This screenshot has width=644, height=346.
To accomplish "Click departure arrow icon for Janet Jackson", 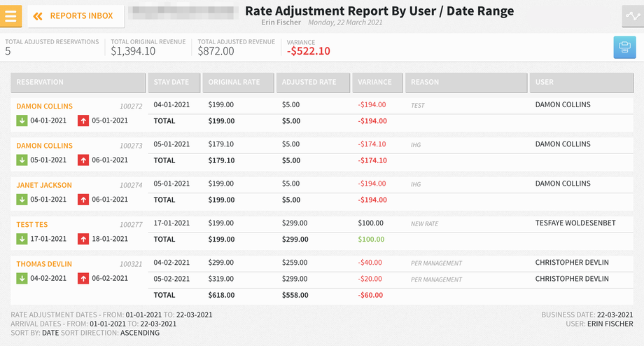I will (x=83, y=200).
